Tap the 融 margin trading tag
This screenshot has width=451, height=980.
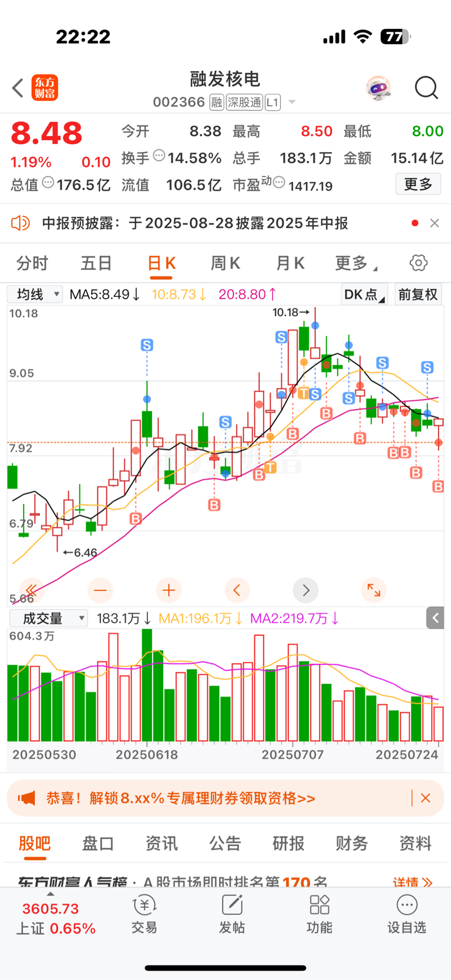click(217, 103)
